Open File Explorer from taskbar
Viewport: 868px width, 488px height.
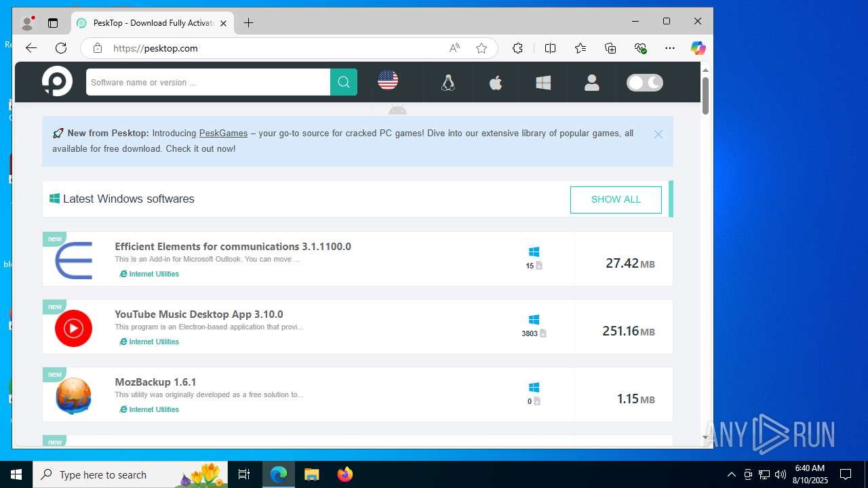point(311,474)
